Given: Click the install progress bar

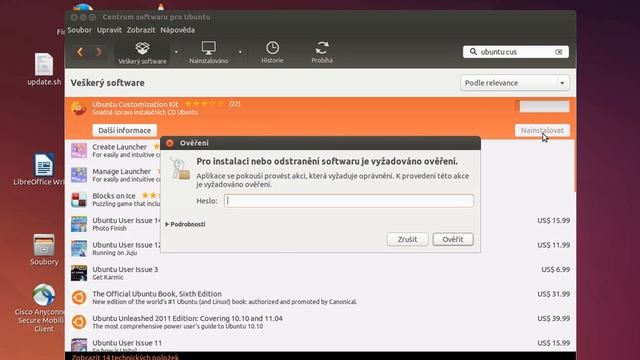Looking at the screenshot, I should [x=542, y=106].
